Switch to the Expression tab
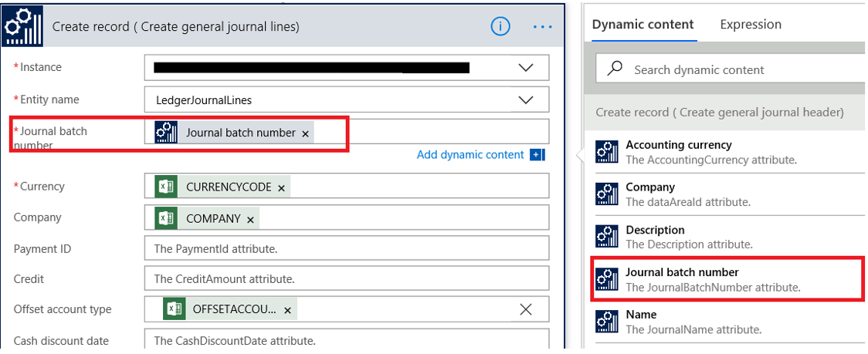 [751, 25]
